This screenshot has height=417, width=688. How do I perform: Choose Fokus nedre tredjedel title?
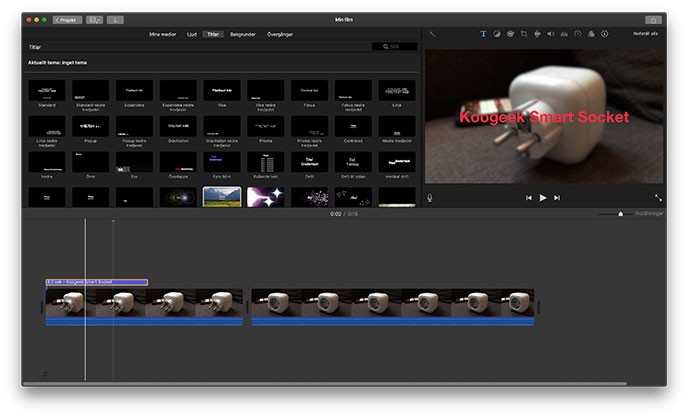point(353,90)
